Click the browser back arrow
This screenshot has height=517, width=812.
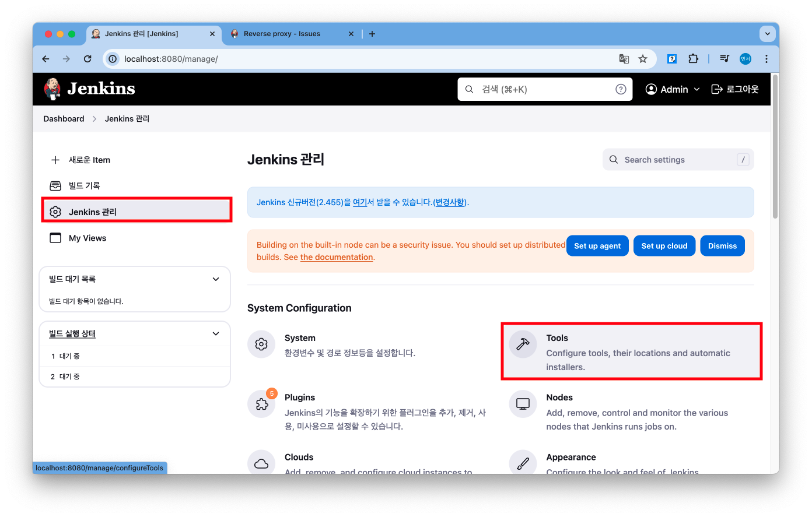(45, 59)
